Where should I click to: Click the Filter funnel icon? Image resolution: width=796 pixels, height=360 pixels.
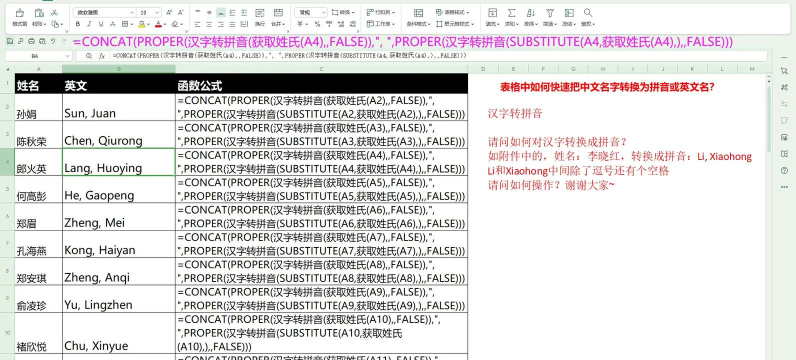tap(550, 13)
